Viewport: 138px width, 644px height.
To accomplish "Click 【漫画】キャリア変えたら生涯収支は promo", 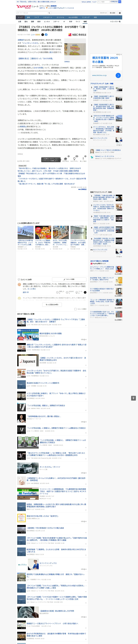I will 108,150.
